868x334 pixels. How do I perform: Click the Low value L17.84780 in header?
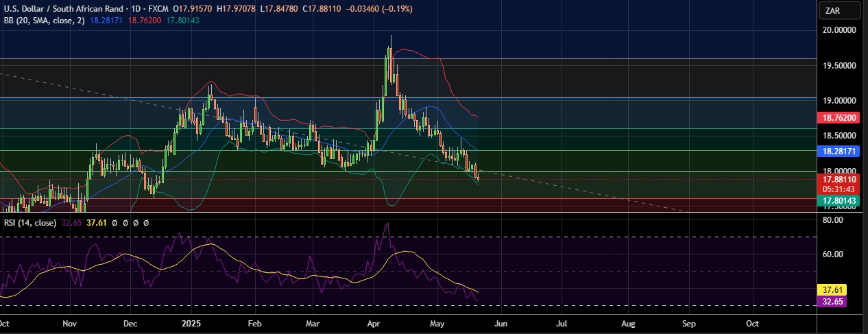point(280,9)
